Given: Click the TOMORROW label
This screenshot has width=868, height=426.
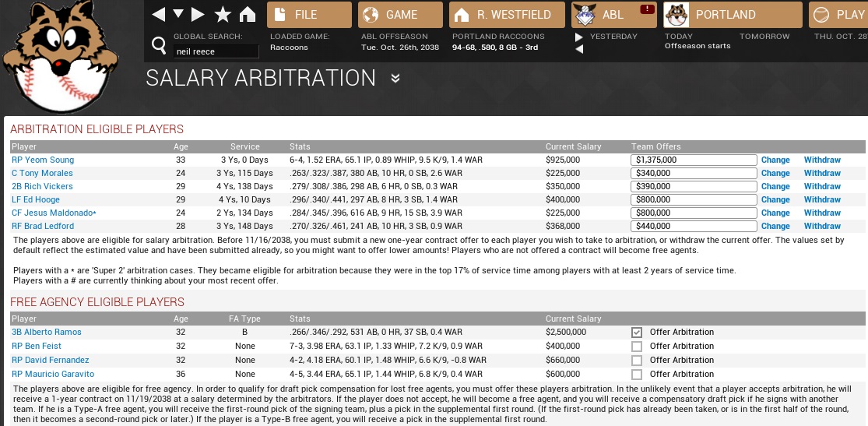Looking at the screenshot, I should (764, 36).
